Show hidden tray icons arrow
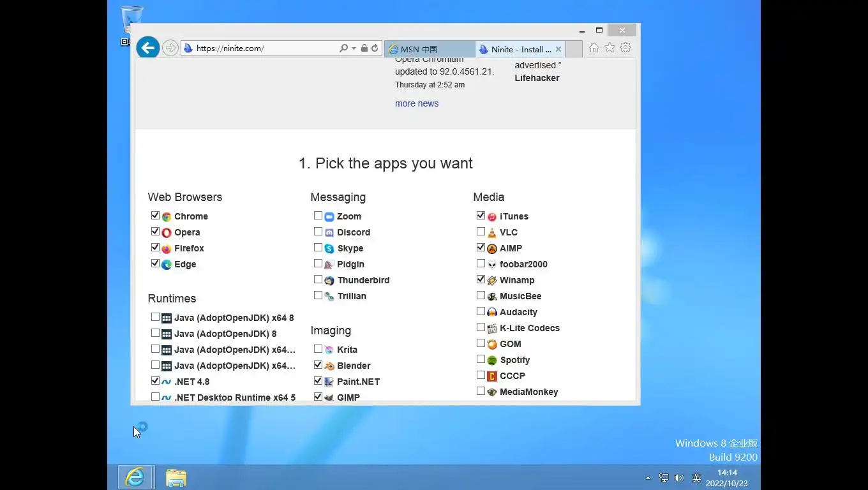868x490 pixels. [x=648, y=478]
